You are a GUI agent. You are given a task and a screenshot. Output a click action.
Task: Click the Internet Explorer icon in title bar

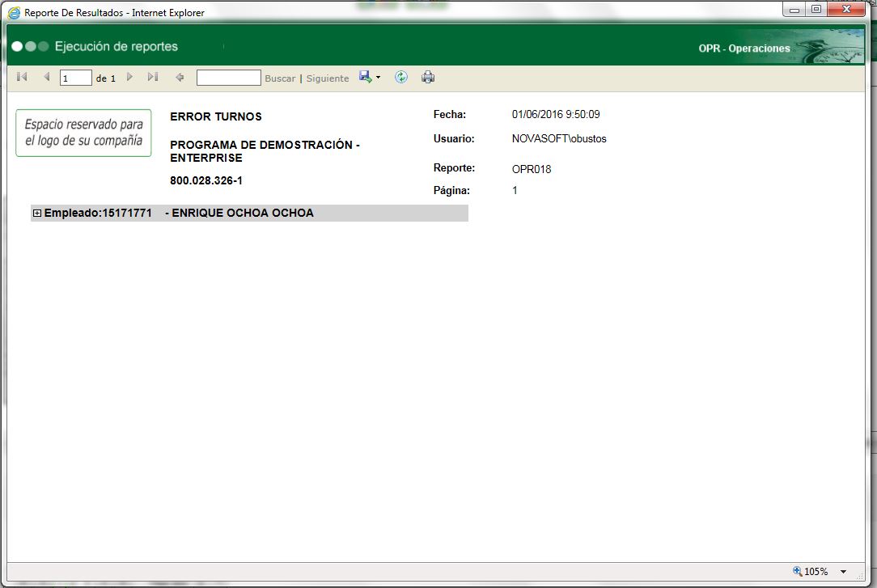[14, 12]
